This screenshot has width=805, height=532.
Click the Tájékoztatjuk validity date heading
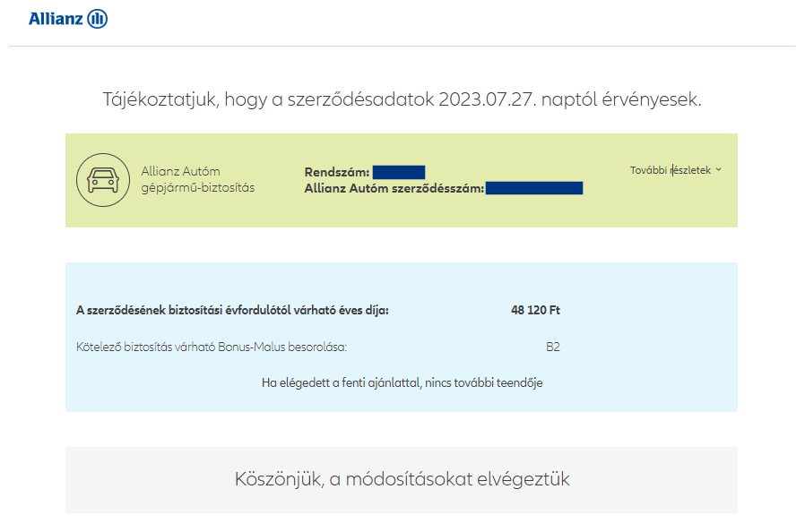point(402,99)
